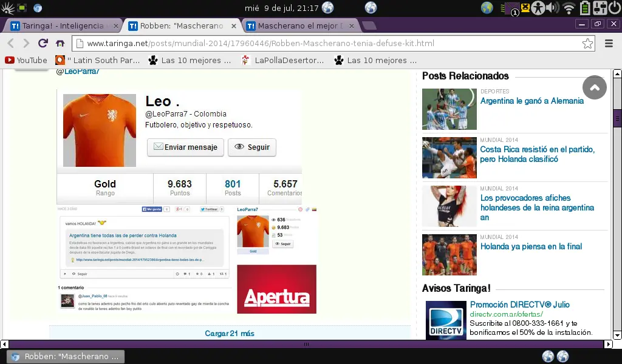Screen dimensions: 622x364
Task: Click the Twittear button in shout
Action: coord(209,209)
